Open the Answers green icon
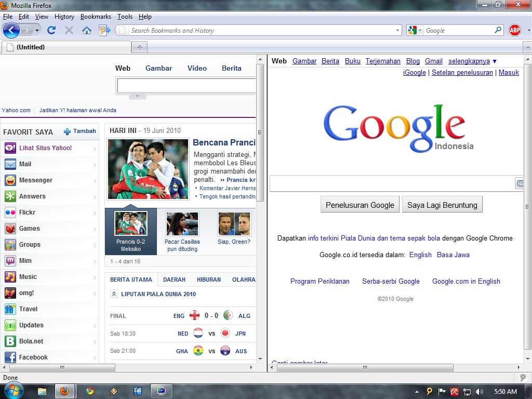This screenshot has width=532, height=399. point(10,196)
